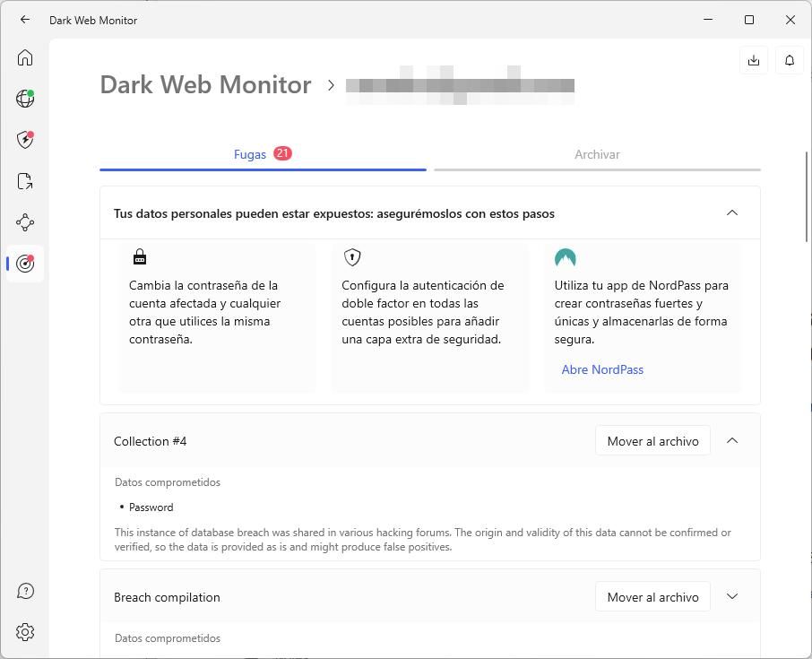Open the settings gear icon
The width and height of the screenshot is (812, 659).
click(25, 632)
